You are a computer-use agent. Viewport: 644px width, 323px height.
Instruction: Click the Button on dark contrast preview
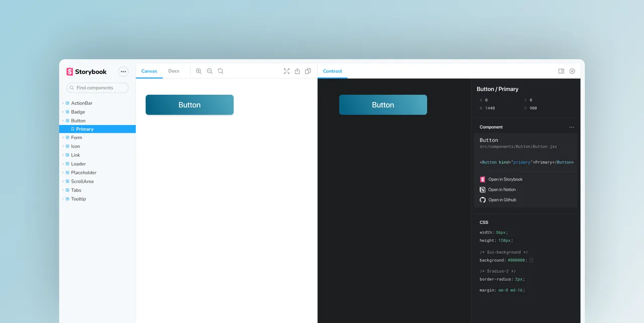pyautogui.click(x=383, y=105)
